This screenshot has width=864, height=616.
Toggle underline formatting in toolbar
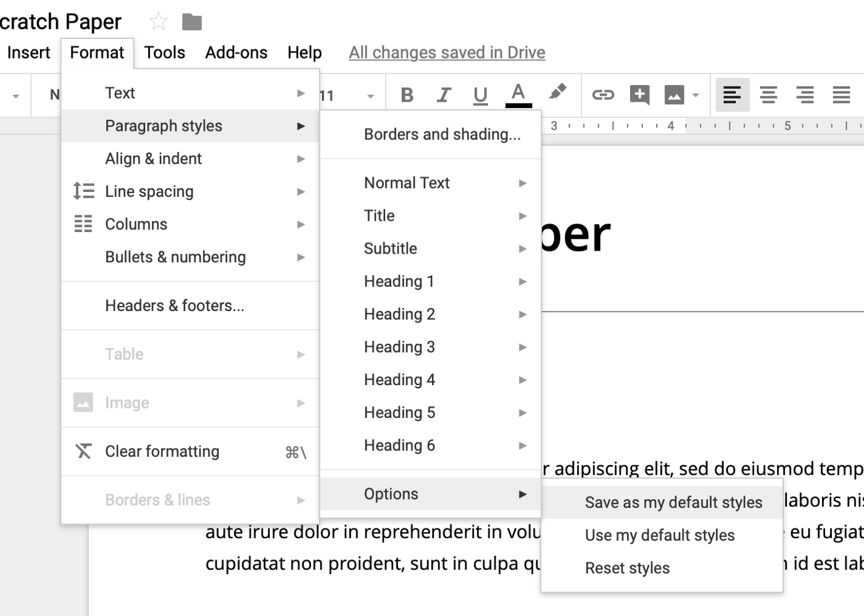pos(480,95)
